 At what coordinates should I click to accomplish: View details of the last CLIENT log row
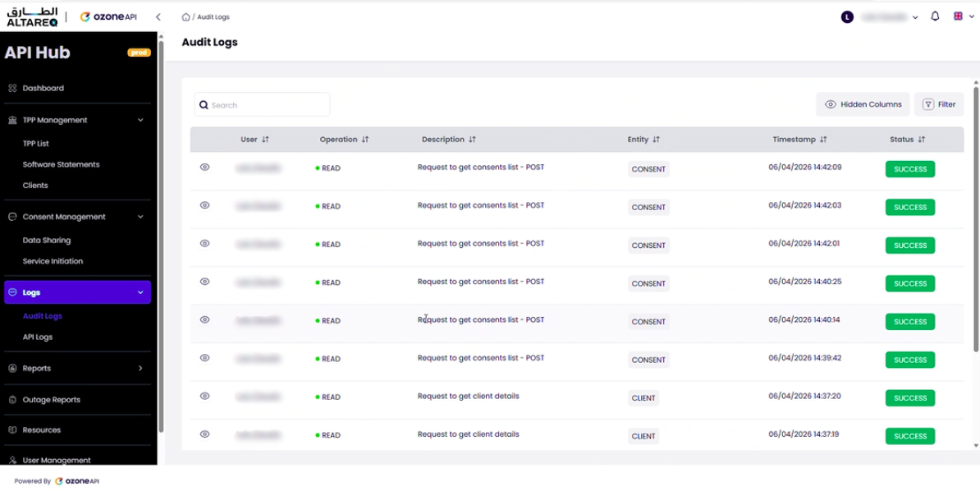pyautogui.click(x=204, y=435)
